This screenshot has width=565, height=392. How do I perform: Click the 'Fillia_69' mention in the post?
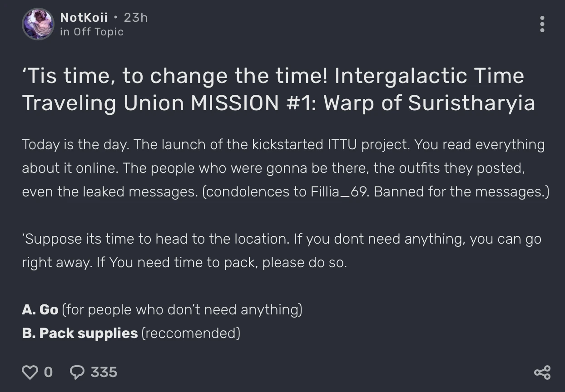337,192
